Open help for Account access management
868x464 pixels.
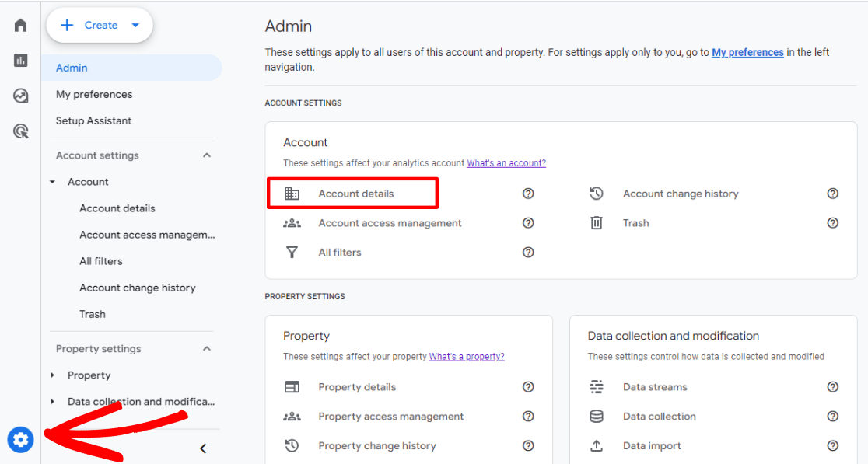528,223
